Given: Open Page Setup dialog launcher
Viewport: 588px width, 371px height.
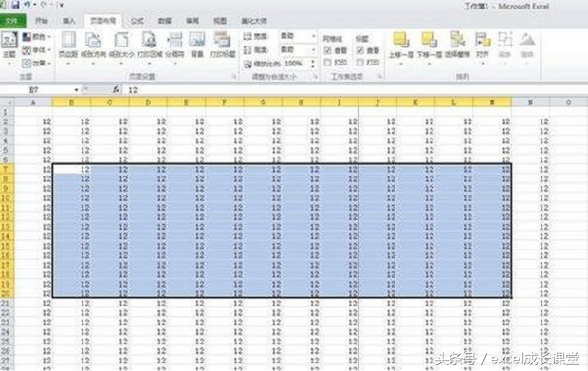Looking at the screenshot, I should (234, 77).
